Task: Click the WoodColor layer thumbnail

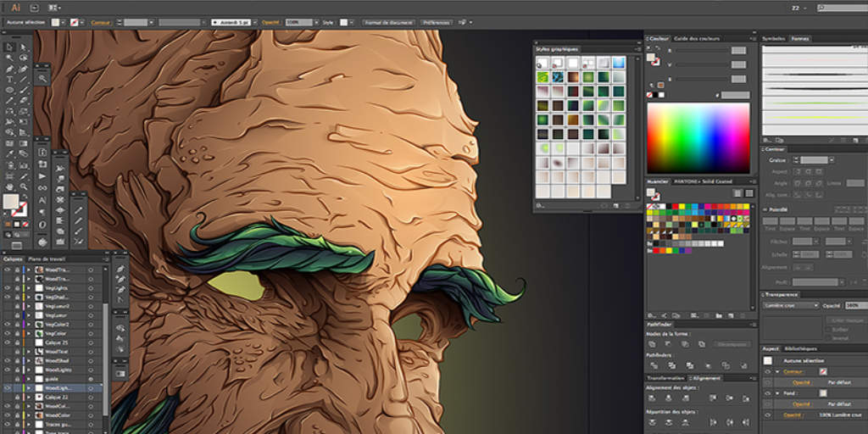Action: click(x=39, y=415)
